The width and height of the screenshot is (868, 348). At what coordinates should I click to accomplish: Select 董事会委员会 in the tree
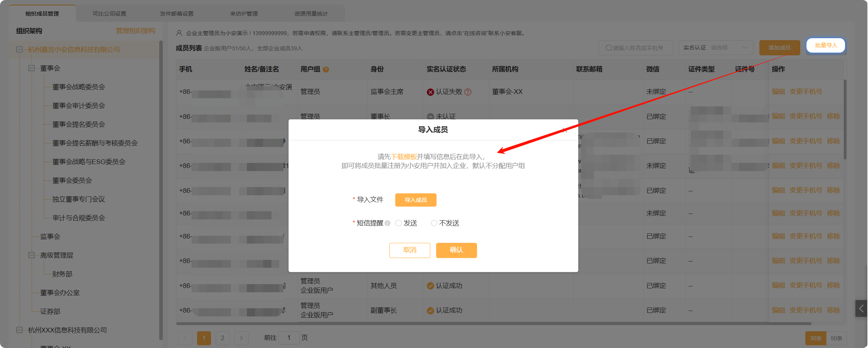[x=72, y=180]
